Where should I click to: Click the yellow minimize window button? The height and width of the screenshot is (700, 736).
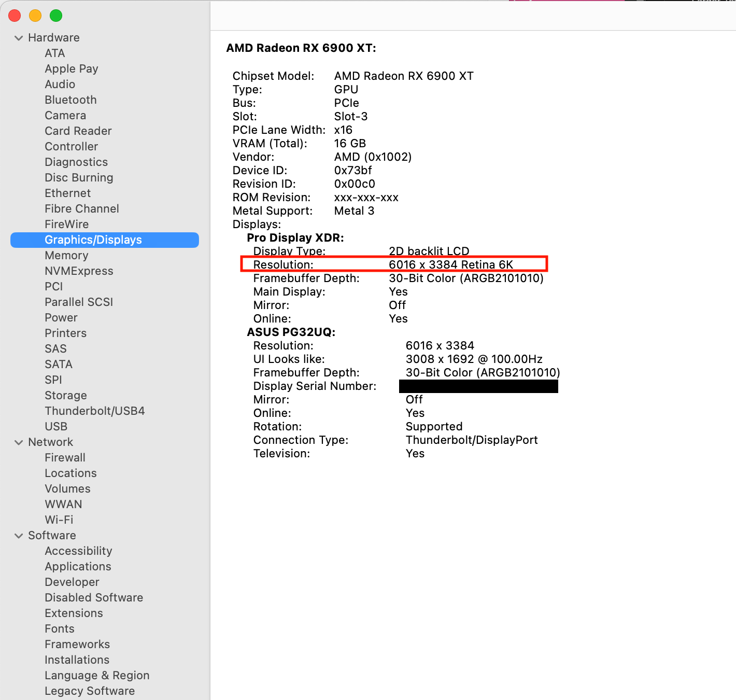click(x=35, y=16)
